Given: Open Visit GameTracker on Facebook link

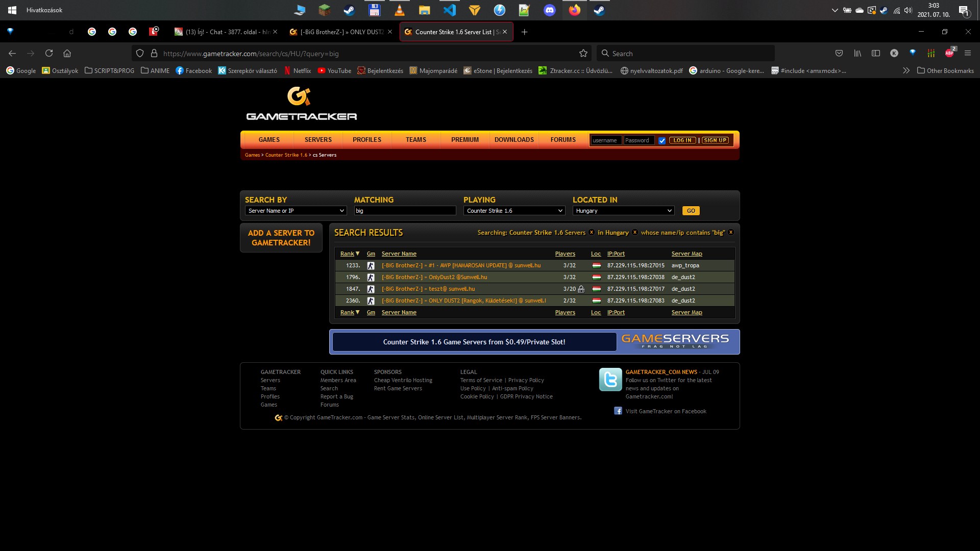Looking at the screenshot, I should point(666,411).
